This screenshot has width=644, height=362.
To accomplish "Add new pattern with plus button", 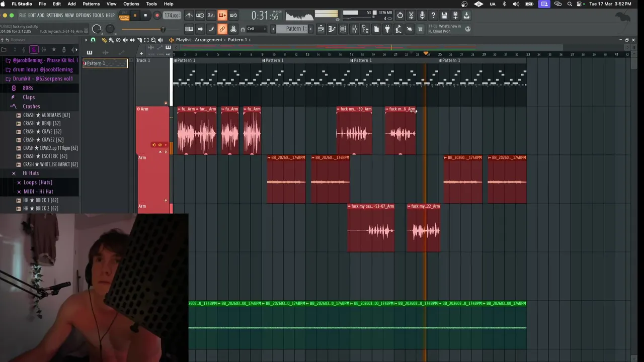I will click(x=310, y=29).
